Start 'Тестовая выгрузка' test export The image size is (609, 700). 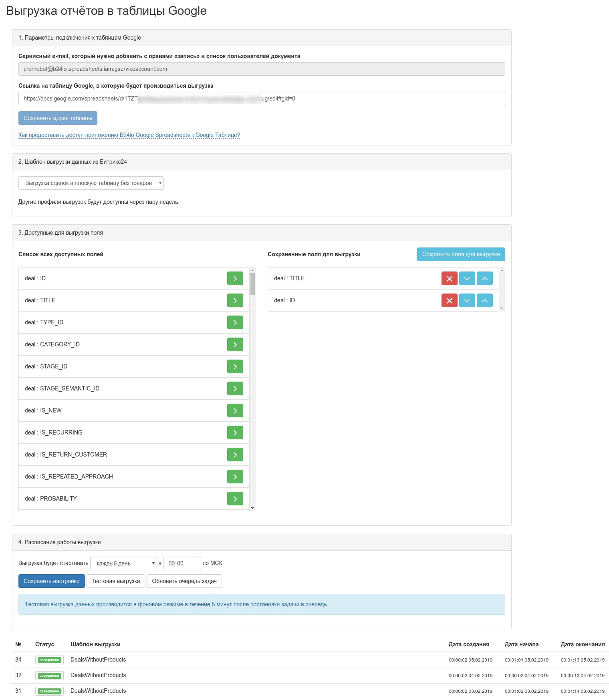[116, 581]
